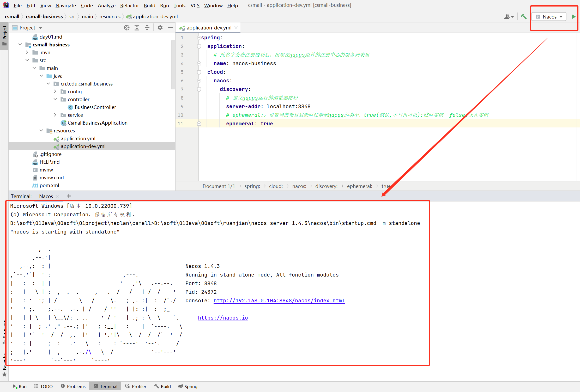Image resolution: width=580 pixels, height=392 pixels.
Task: Click the green Run button next to Nacos
Action: tap(573, 17)
